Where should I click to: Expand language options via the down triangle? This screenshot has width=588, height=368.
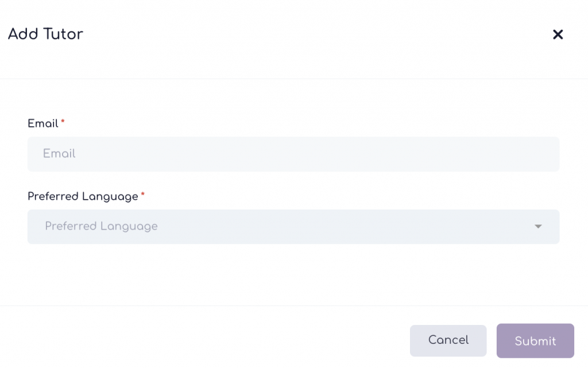click(538, 227)
